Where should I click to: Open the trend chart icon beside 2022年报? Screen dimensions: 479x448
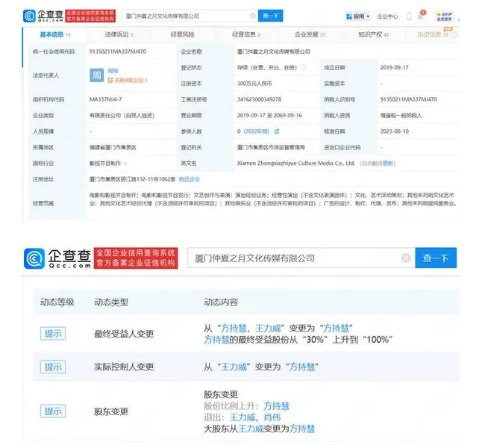coord(277,131)
